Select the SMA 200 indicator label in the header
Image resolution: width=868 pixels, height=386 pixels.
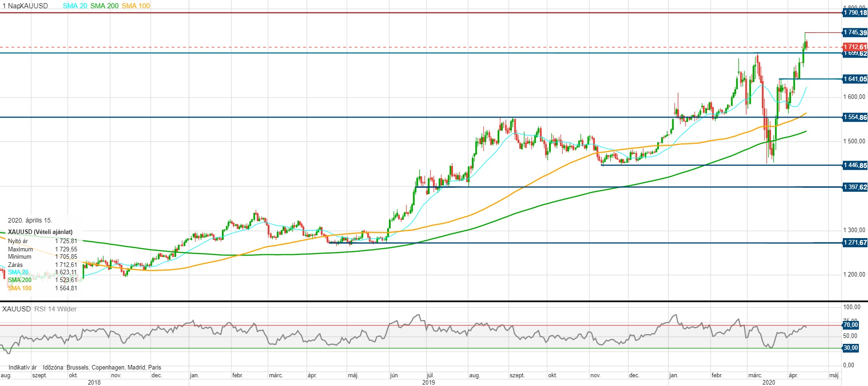[x=104, y=6]
